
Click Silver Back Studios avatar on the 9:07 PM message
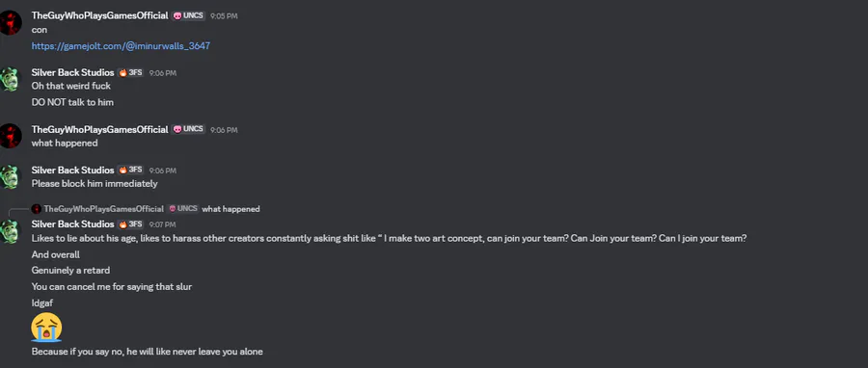tap(10, 231)
